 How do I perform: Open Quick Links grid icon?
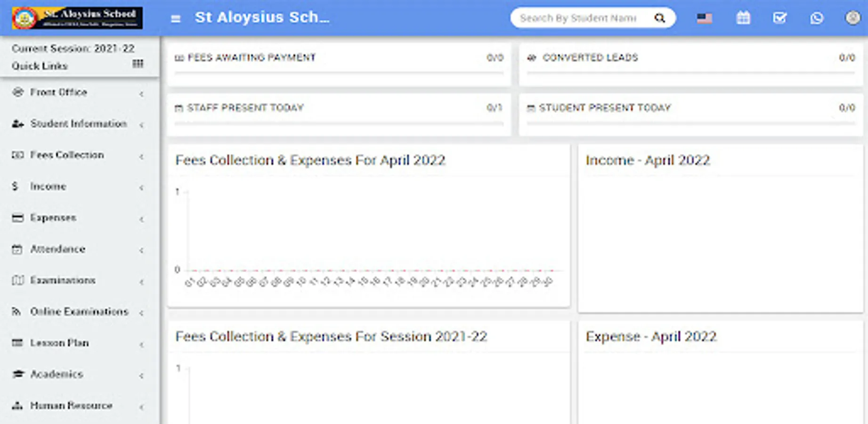click(138, 64)
